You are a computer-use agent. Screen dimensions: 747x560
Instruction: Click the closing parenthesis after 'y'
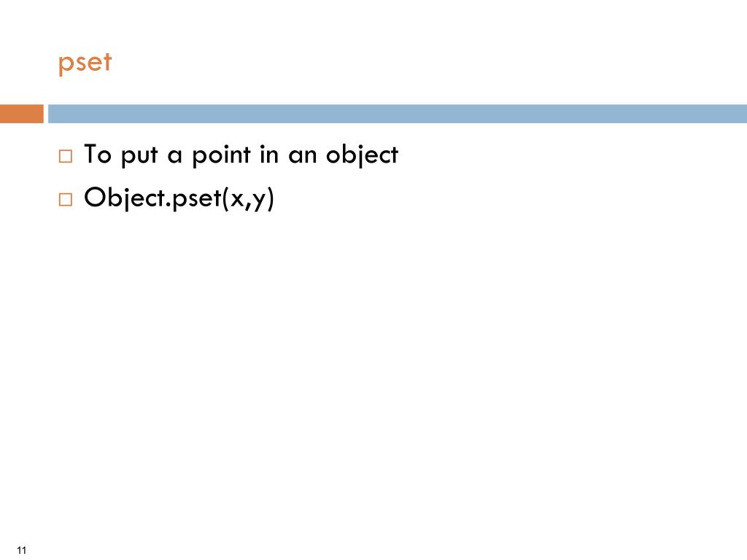tap(271, 199)
